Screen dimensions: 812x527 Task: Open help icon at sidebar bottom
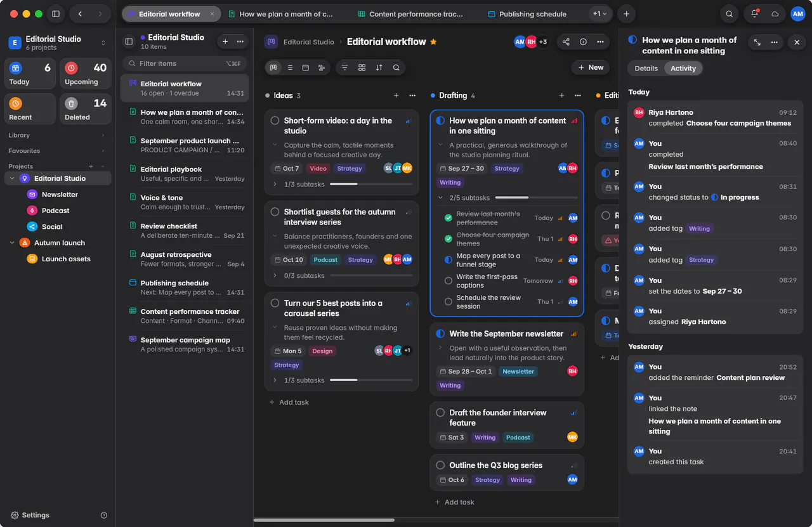tap(104, 515)
